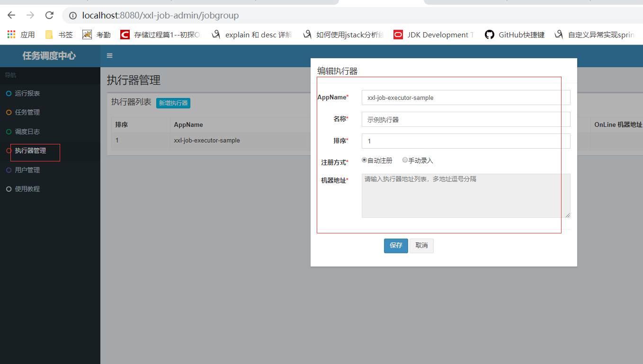This screenshot has width=643, height=364.
Task: Open 用户管理 in the sidebar
Action: [x=50, y=170]
